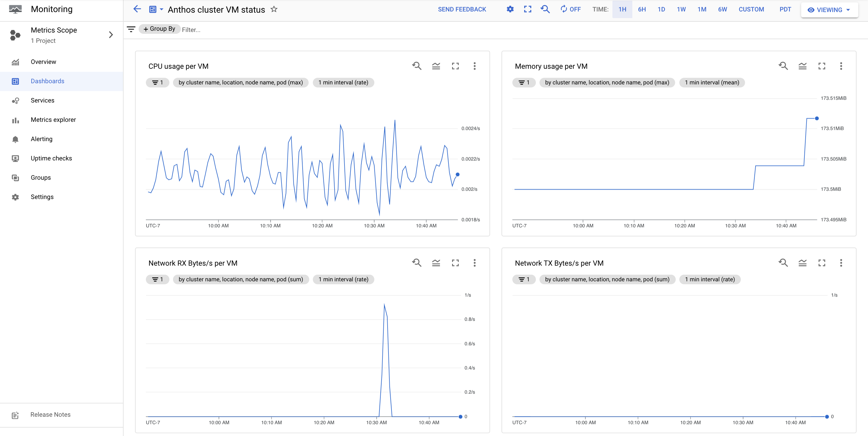This screenshot has width=868, height=436.
Task: Click the more options icon on Network RX chart
Action: (475, 263)
